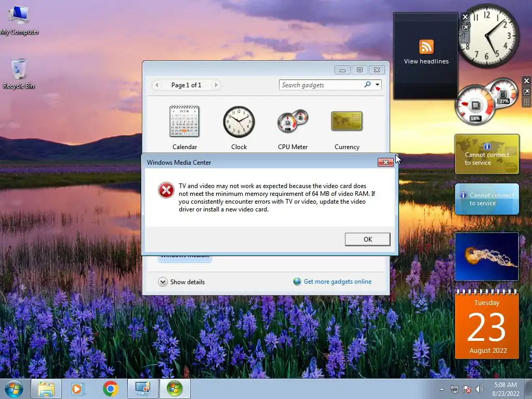532x399 pixels.
Task: Select the CPU Meter gadget in the gallery
Action: [x=293, y=128]
